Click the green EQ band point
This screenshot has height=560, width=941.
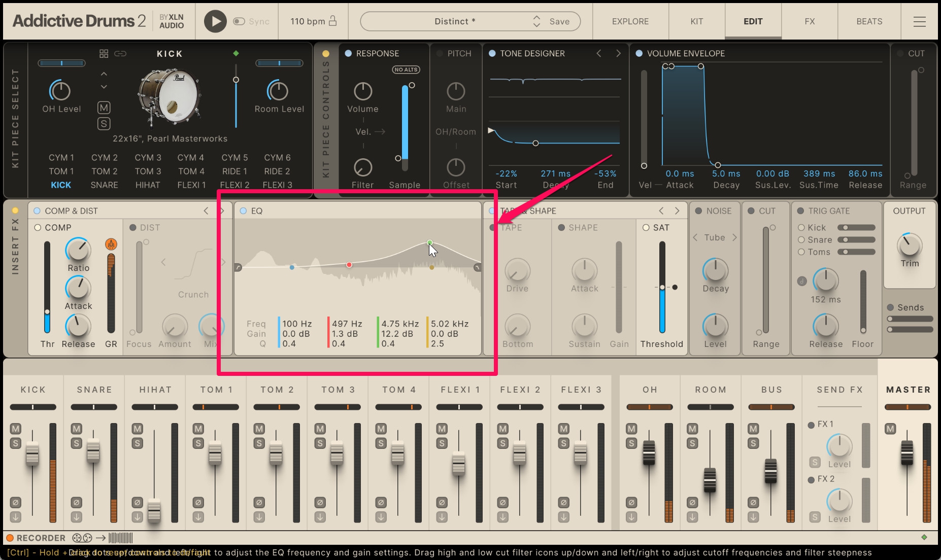[430, 242]
